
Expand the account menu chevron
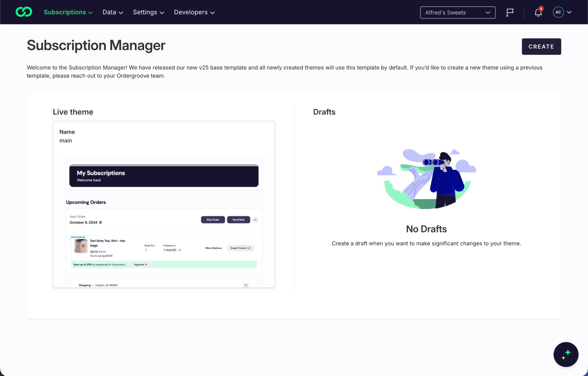pyautogui.click(x=569, y=12)
